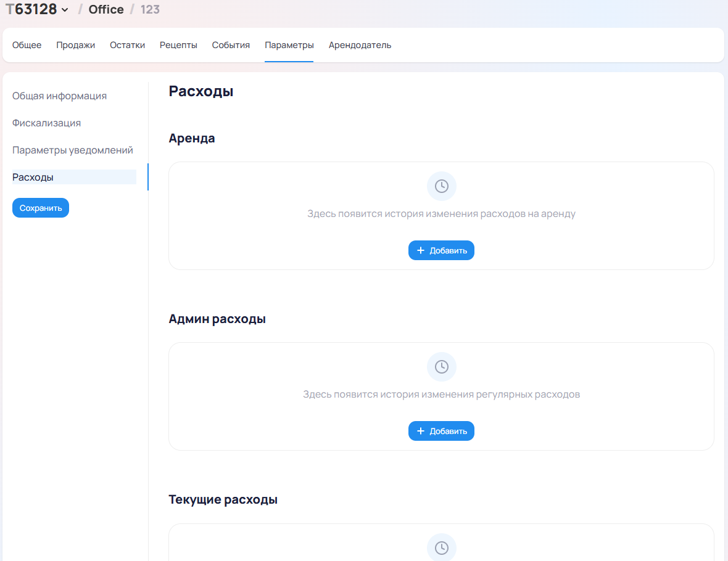This screenshot has width=728, height=561.
Task: Select Общая информация in the sidebar
Action: [60, 96]
